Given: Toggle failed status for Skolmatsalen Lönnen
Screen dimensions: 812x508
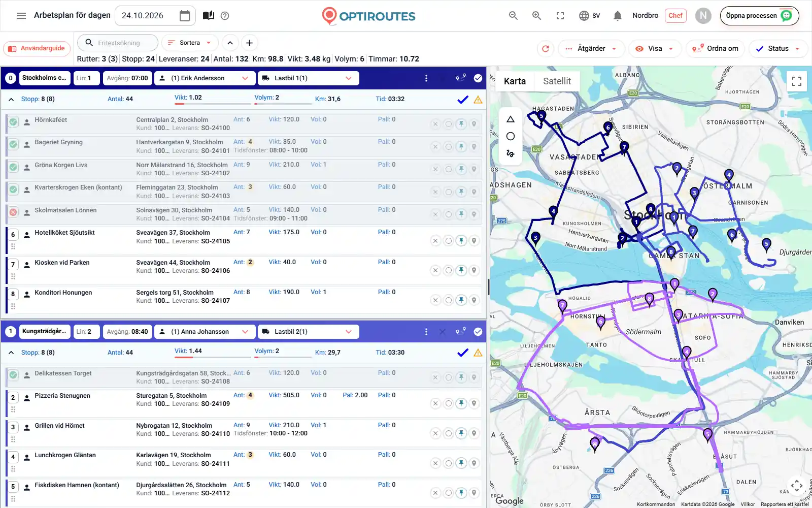Looking at the screenshot, I should [13, 212].
